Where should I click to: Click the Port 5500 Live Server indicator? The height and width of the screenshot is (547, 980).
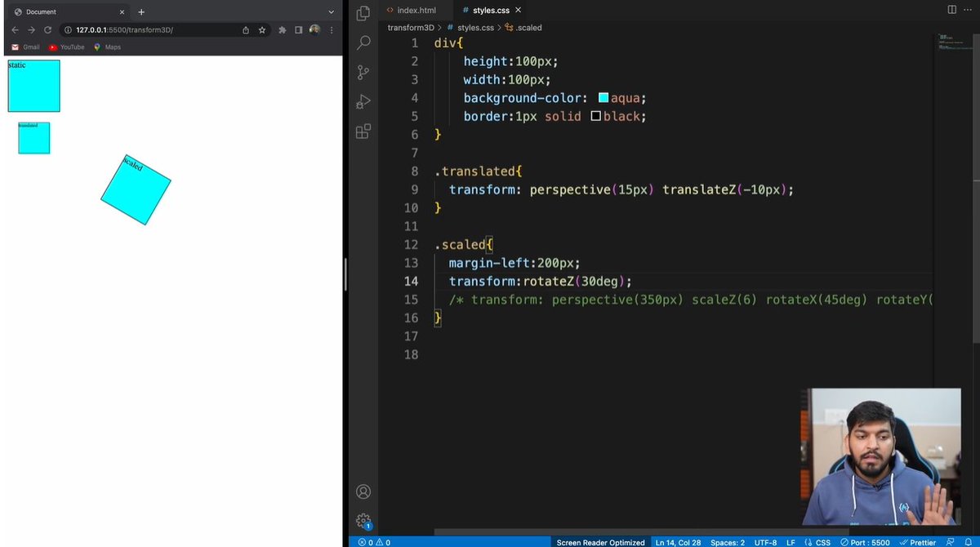click(863, 541)
